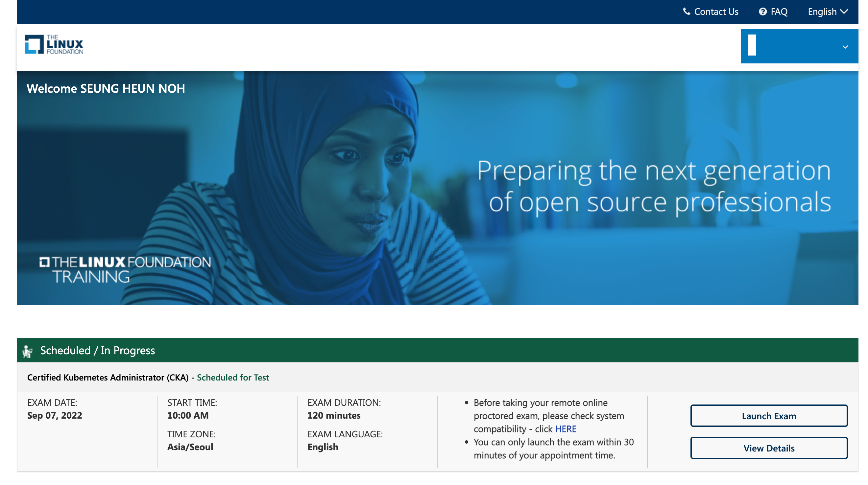Click the exam taker icon by Scheduled
This screenshot has height=485, width=868.
27,351
